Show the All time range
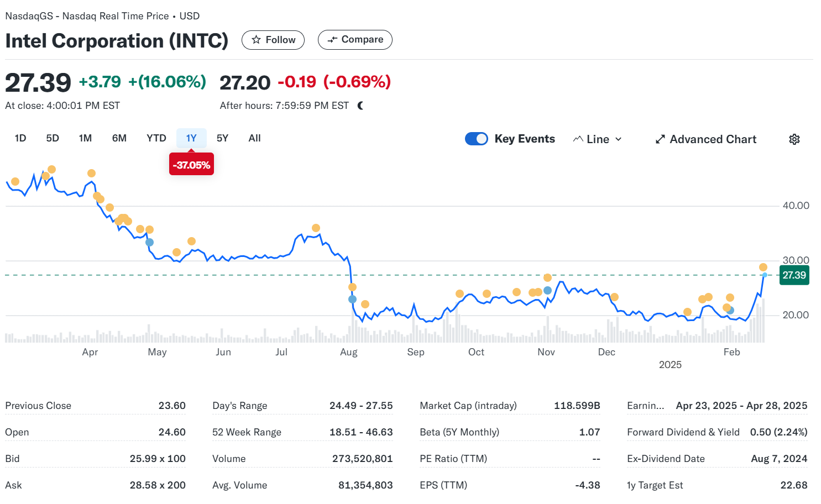Image resolution: width=821 pixels, height=504 pixels. point(254,138)
